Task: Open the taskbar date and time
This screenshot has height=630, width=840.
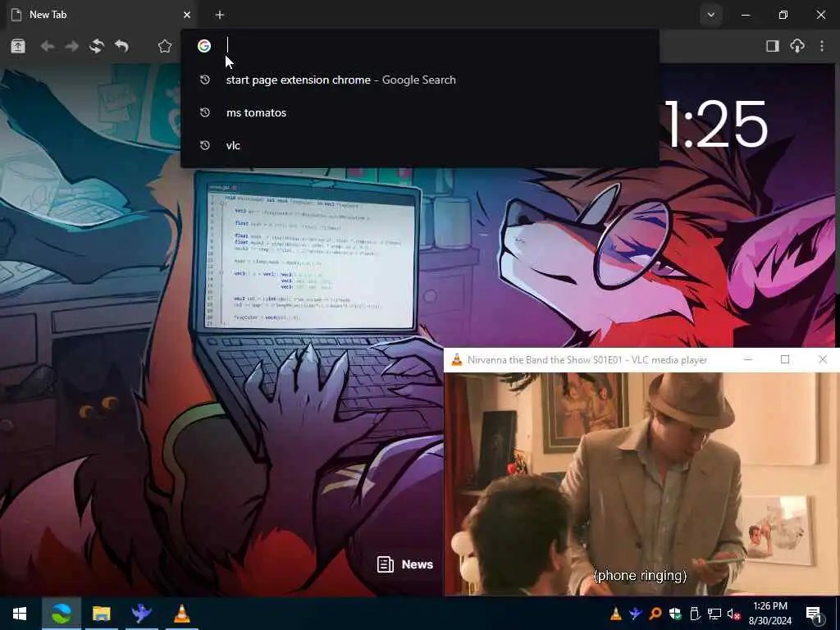Action: click(x=769, y=614)
